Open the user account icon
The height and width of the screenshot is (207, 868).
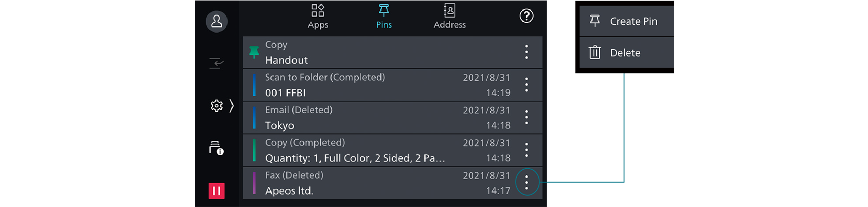click(x=216, y=22)
